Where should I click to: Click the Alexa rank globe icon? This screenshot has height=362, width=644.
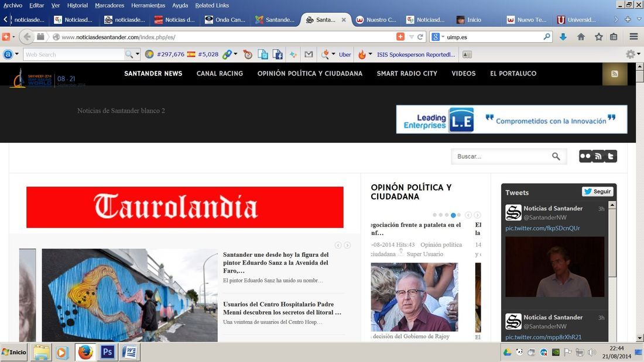[x=149, y=54]
